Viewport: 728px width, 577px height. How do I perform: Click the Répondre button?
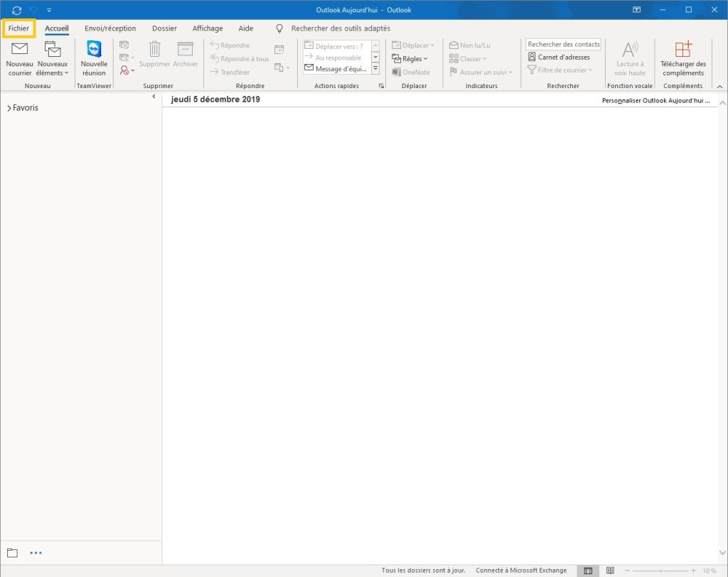click(x=230, y=45)
